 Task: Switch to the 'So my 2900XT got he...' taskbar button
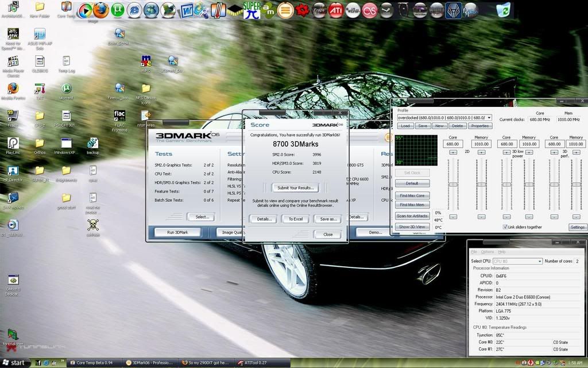[206, 363]
